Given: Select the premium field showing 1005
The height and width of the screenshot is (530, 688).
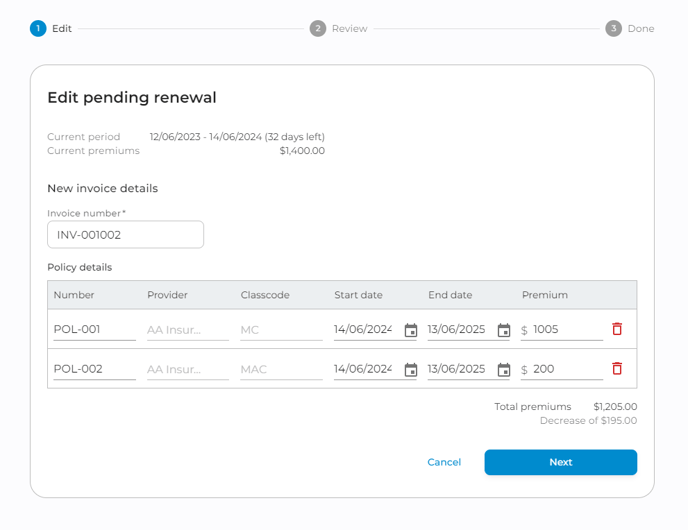Looking at the screenshot, I should click(x=566, y=329).
